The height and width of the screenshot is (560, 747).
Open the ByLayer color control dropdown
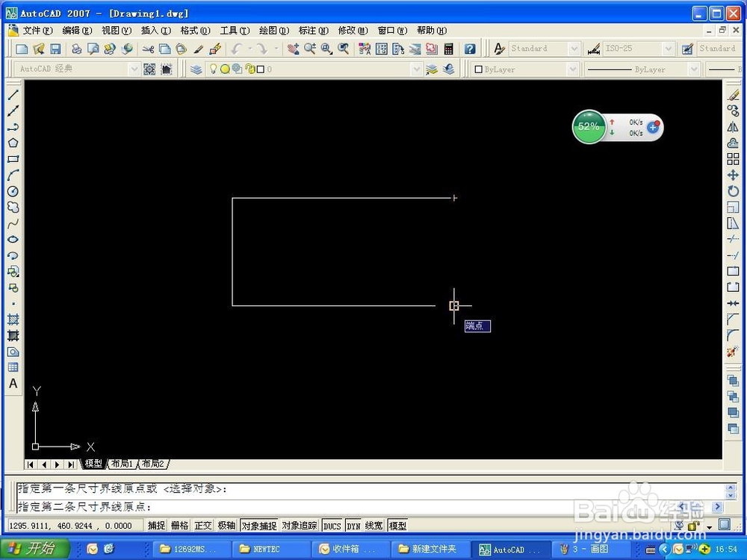(x=572, y=69)
